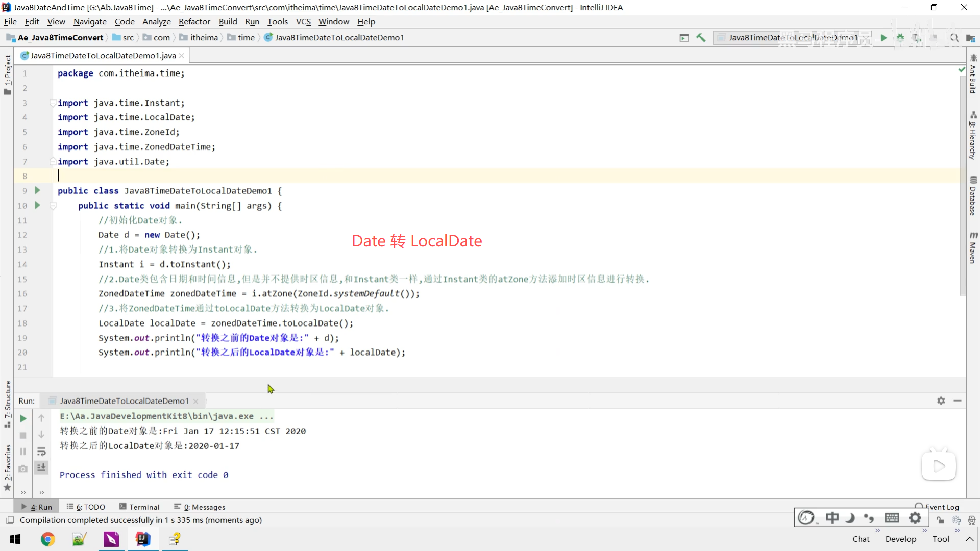The image size is (980, 551).
Task: Click the green Run button in the toolbar
Action: [x=884, y=38]
